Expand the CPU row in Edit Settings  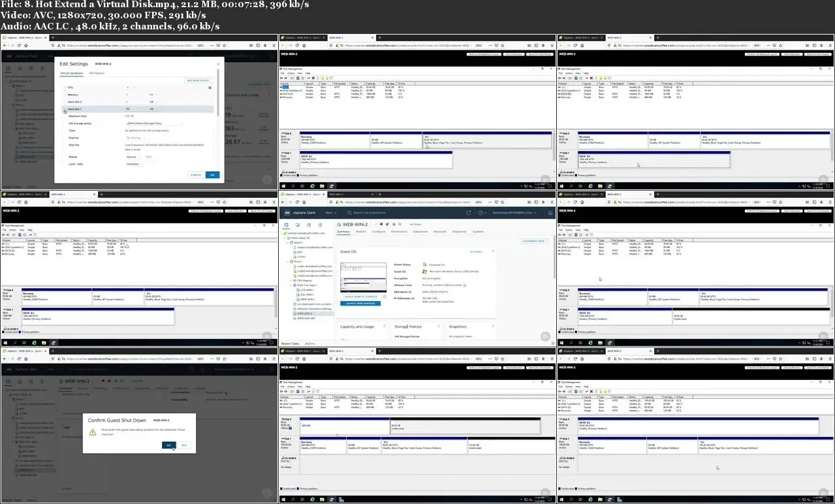click(65, 87)
